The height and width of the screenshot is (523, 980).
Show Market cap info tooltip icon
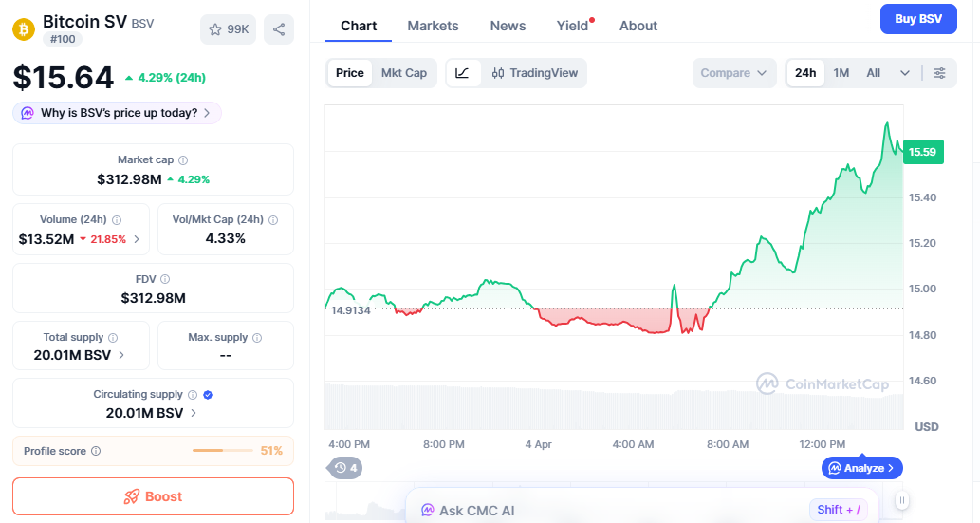click(183, 160)
